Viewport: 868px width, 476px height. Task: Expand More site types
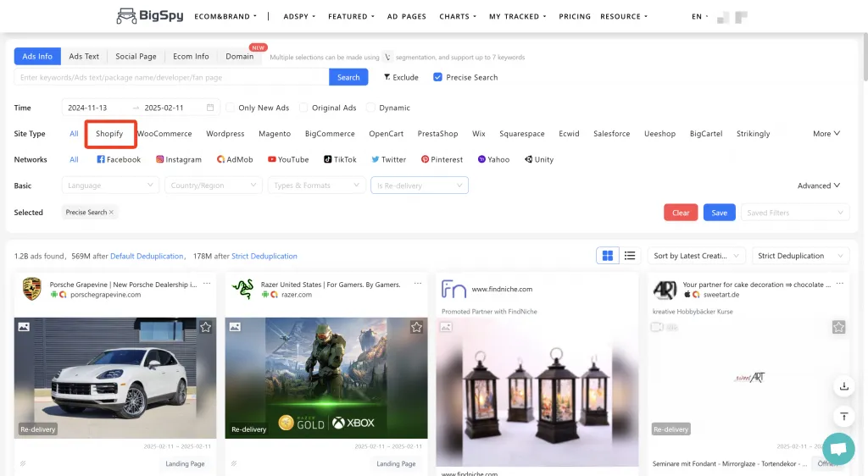(826, 133)
